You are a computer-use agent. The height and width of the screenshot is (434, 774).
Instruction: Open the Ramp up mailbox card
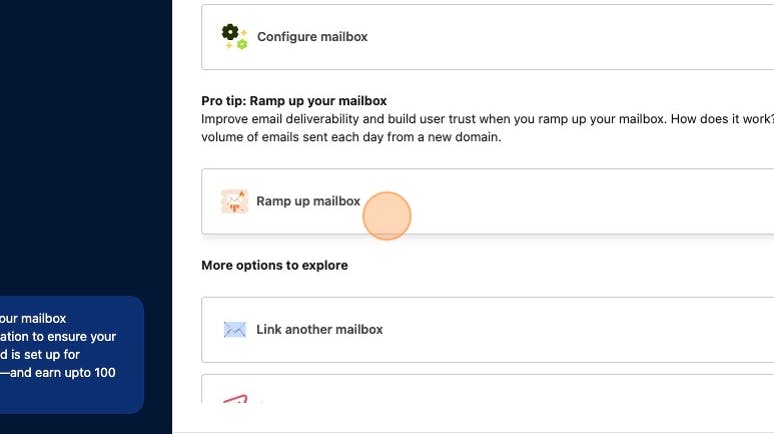point(488,201)
